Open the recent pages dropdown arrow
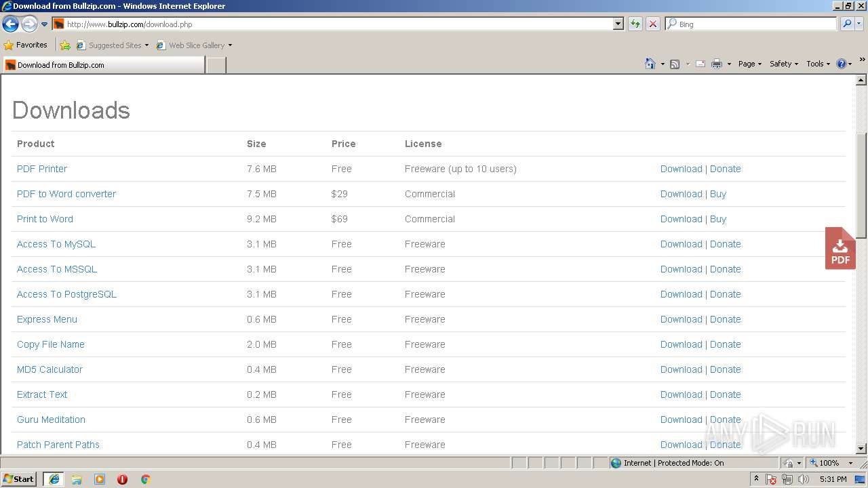Viewport: 868px width, 488px height. [45, 24]
